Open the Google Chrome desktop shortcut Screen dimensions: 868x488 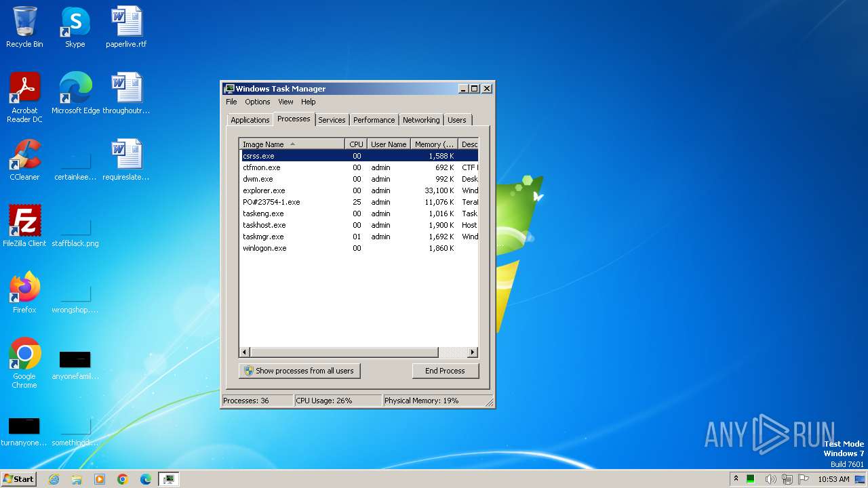pos(24,363)
